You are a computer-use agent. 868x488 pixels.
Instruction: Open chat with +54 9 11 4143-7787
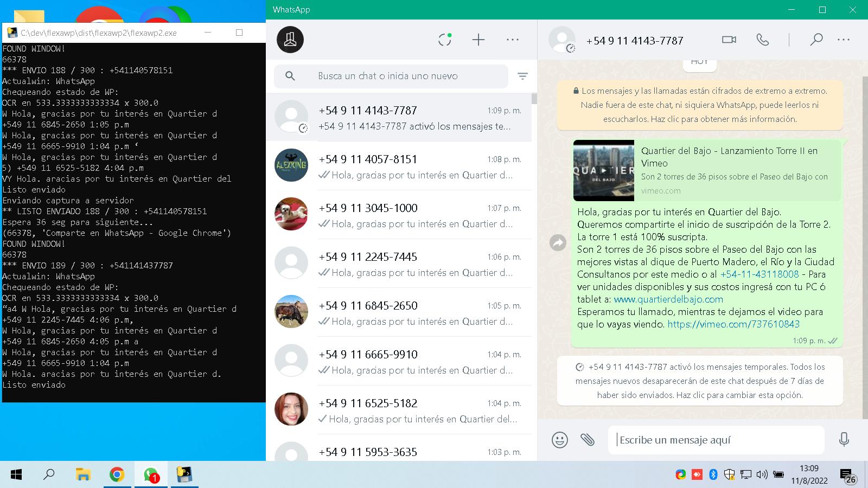coord(399,117)
